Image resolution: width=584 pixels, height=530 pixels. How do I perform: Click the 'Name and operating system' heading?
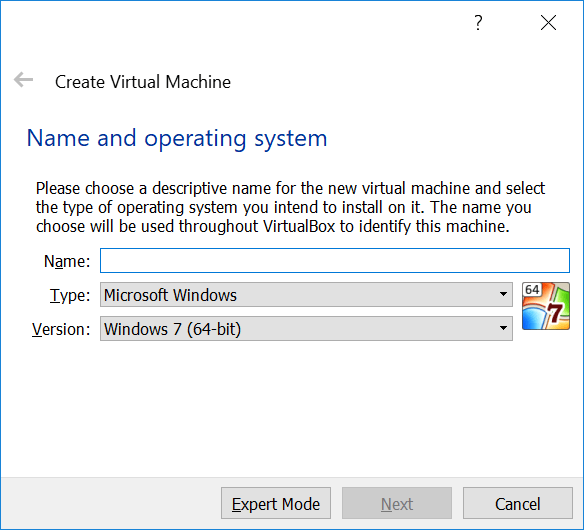pyautogui.click(x=177, y=139)
